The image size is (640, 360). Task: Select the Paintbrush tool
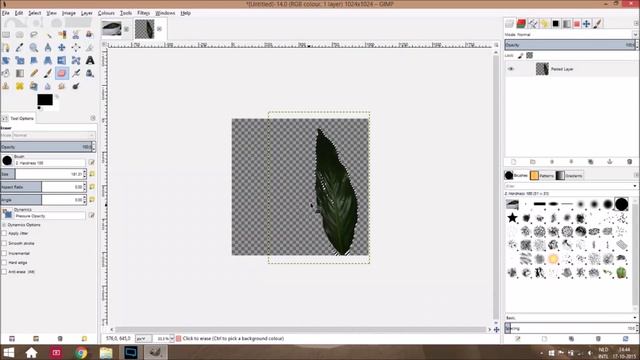click(48, 73)
